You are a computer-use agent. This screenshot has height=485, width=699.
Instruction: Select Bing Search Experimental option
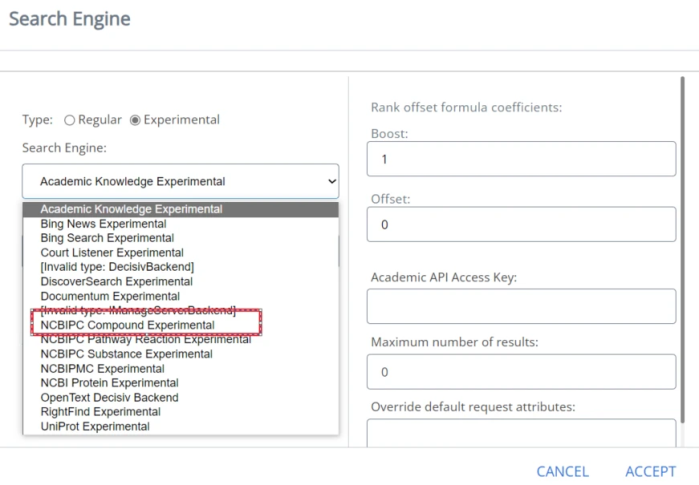pyautogui.click(x=107, y=238)
